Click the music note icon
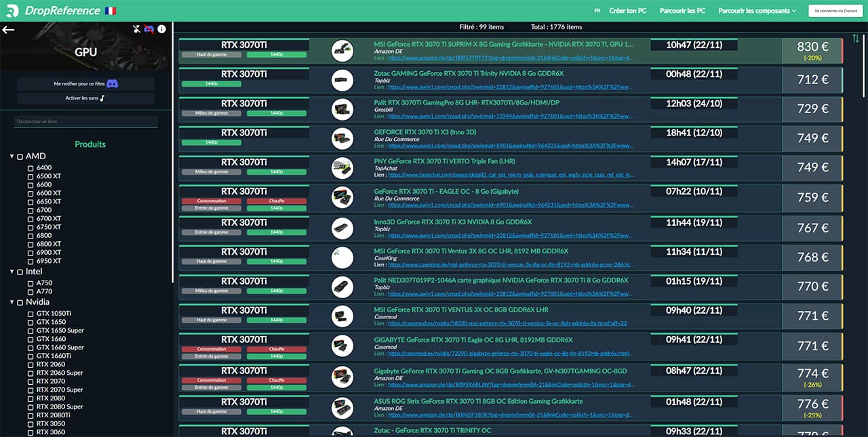Image resolution: width=868 pixels, height=437 pixels. click(102, 98)
